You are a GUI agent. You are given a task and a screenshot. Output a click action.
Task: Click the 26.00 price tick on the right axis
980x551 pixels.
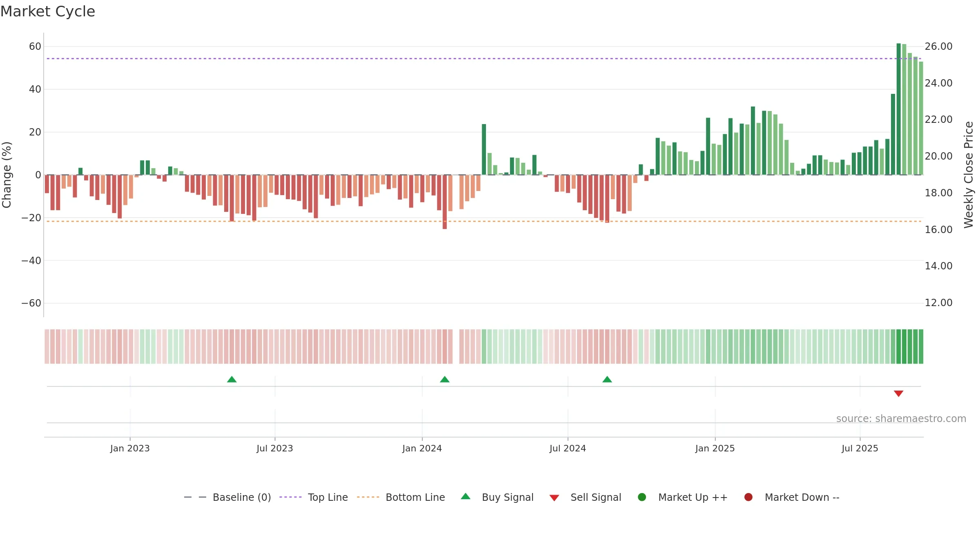(x=939, y=47)
